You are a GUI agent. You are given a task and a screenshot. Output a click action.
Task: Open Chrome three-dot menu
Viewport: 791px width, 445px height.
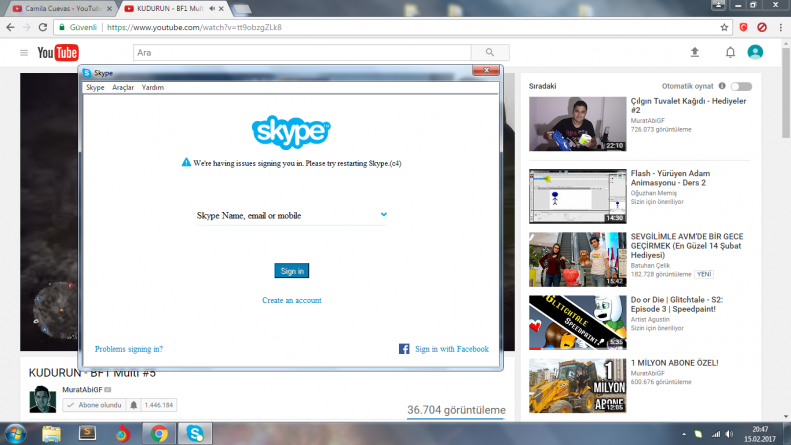click(x=780, y=27)
